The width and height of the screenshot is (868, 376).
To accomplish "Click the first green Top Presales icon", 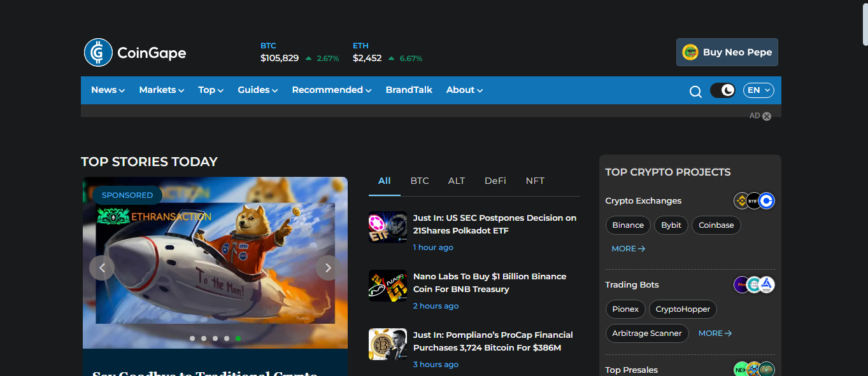I will pyautogui.click(x=741, y=369).
